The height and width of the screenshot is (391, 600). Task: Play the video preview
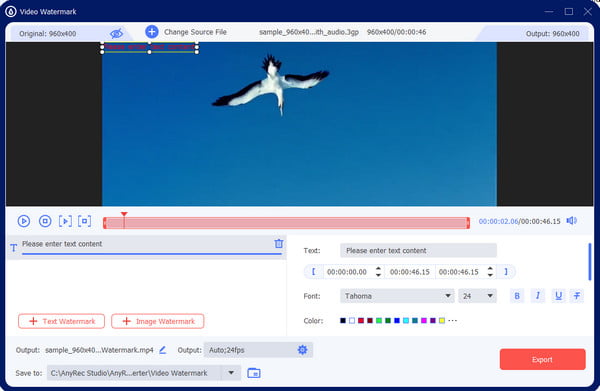(x=24, y=221)
